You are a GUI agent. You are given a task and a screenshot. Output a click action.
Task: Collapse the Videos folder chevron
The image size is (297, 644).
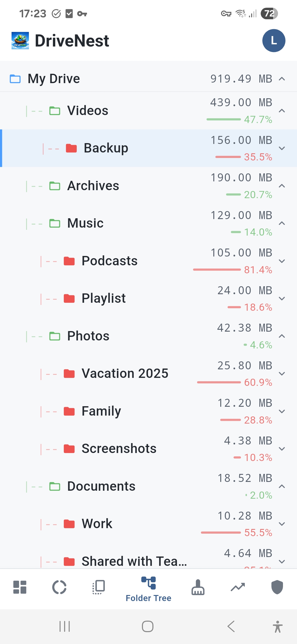(x=282, y=111)
